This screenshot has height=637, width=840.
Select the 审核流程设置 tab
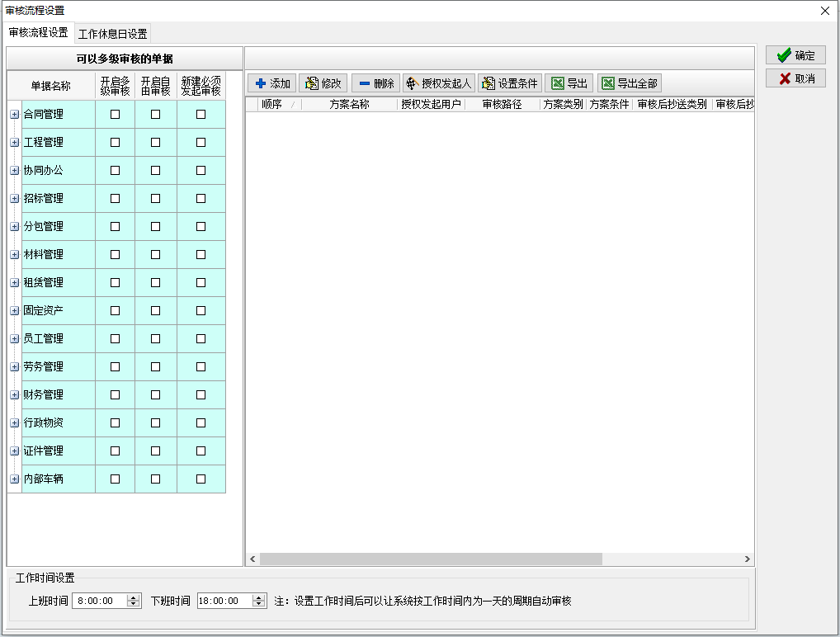pos(39,33)
